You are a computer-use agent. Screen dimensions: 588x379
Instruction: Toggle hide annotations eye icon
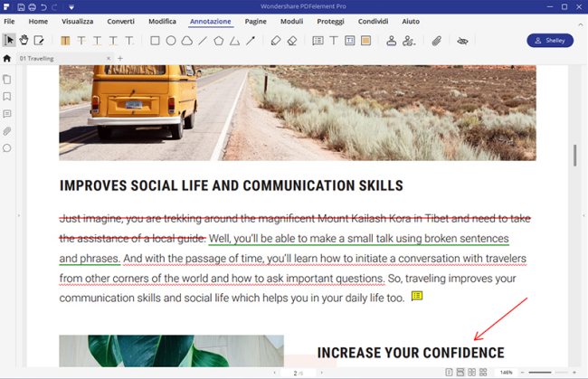click(x=461, y=41)
